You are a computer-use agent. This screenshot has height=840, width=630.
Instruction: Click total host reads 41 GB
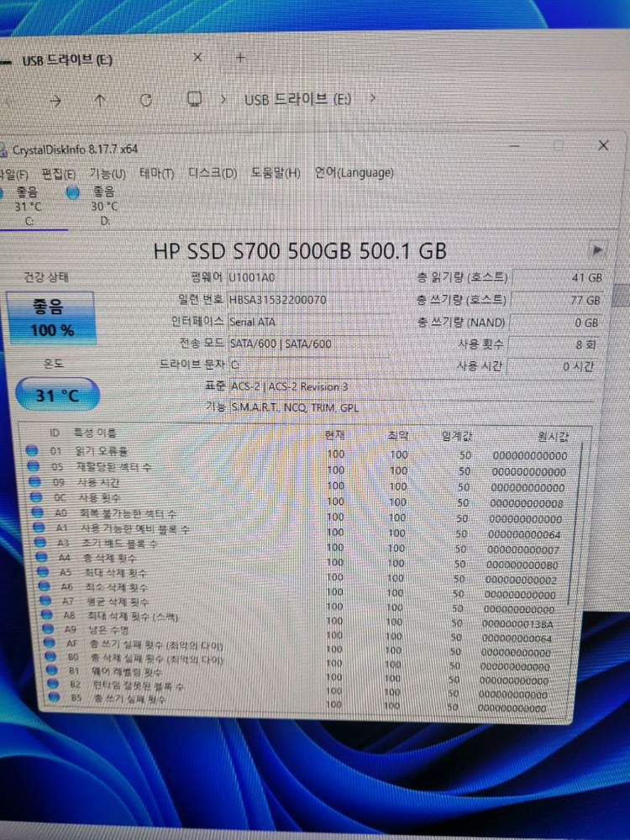pos(559,277)
